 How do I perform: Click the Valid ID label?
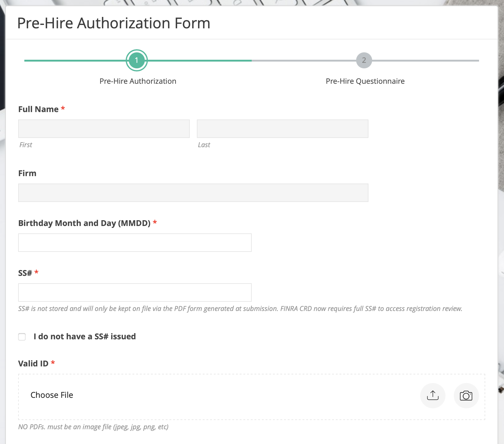(x=33, y=364)
